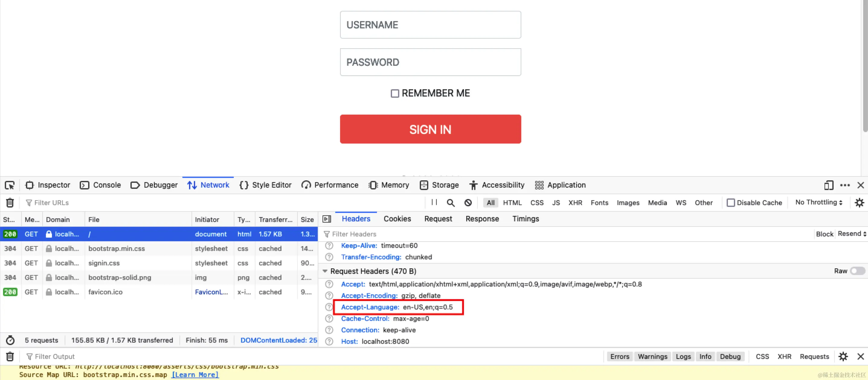Click the element picker icon

(x=9, y=185)
